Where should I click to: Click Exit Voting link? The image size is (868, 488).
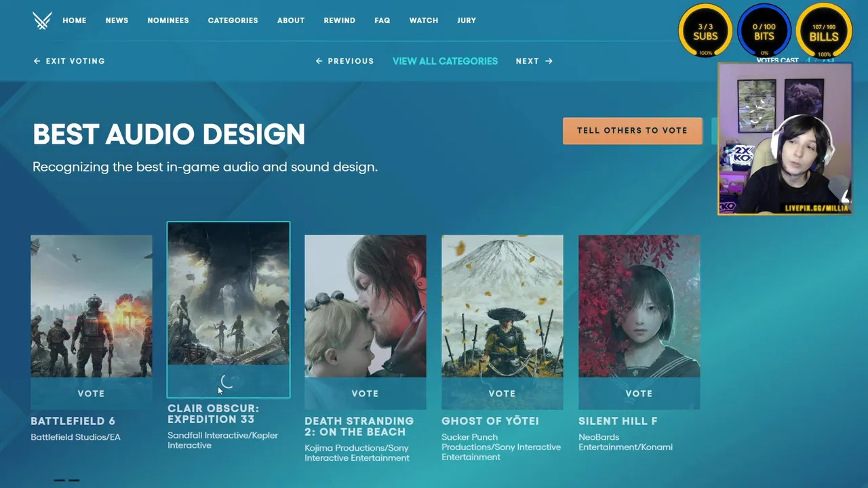pyautogui.click(x=69, y=61)
